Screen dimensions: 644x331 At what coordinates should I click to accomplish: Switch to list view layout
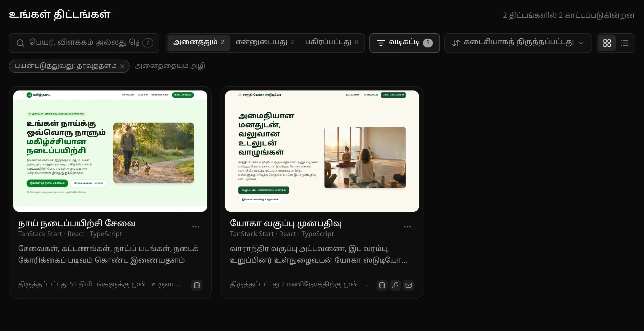pyautogui.click(x=624, y=43)
